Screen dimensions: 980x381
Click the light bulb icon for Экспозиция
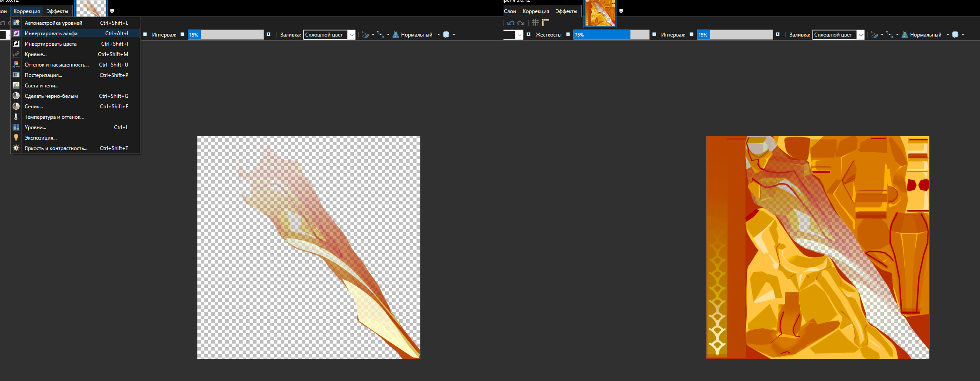click(x=16, y=137)
